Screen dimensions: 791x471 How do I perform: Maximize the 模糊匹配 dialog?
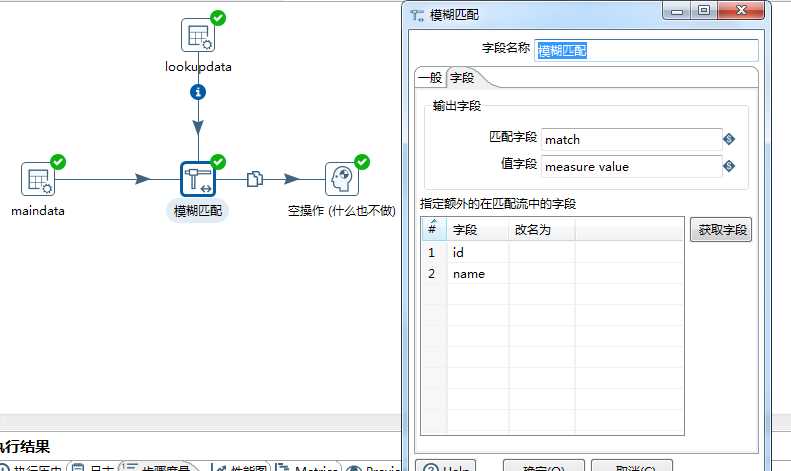click(704, 11)
